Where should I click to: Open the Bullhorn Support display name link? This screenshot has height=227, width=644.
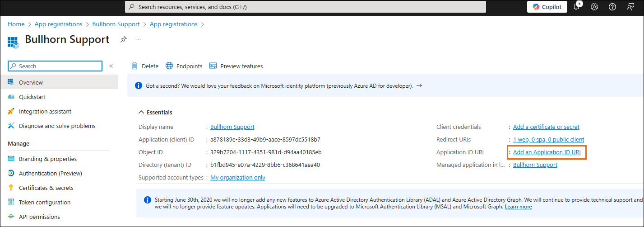click(x=232, y=127)
